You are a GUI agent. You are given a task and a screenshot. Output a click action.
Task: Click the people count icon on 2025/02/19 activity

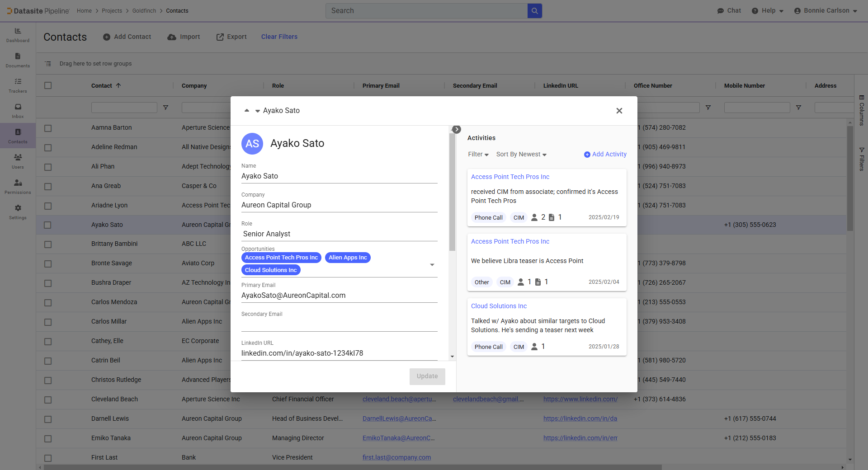[x=534, y=217]
